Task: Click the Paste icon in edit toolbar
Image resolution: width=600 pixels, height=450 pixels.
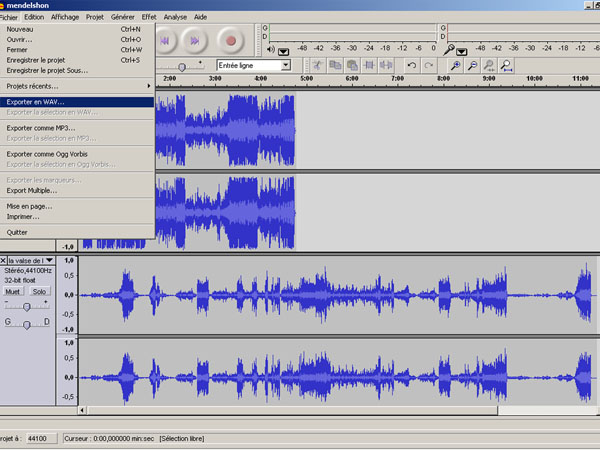Action: click(352, 65)
